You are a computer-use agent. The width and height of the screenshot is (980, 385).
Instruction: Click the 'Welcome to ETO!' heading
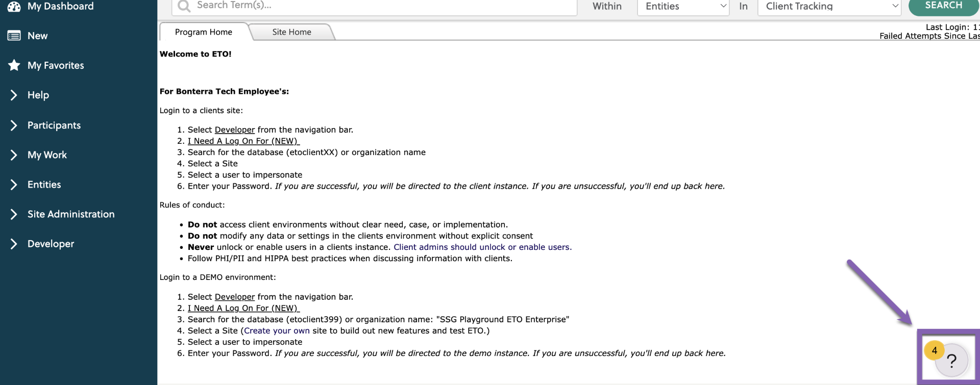coord(195,54)
